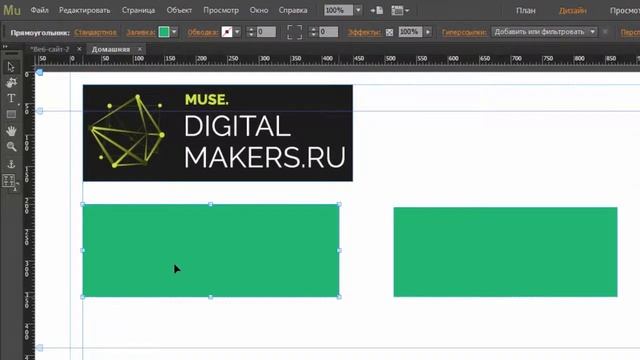Adjust the corner radius stepper arrows
Screen dimensions: 640x360
tap(313, 32)
